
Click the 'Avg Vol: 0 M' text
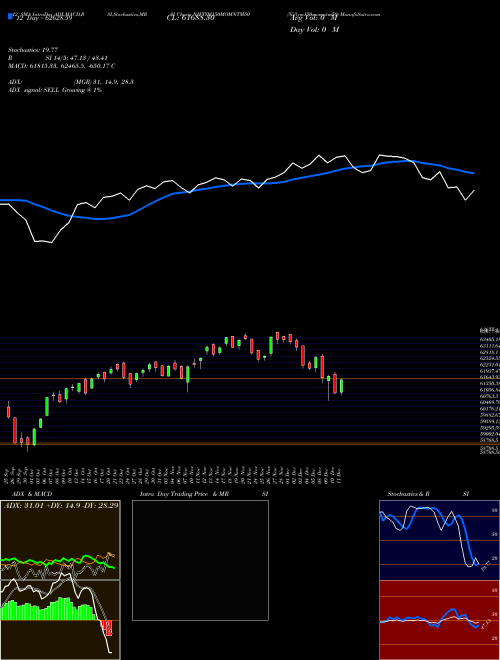[x=314, y=18]
